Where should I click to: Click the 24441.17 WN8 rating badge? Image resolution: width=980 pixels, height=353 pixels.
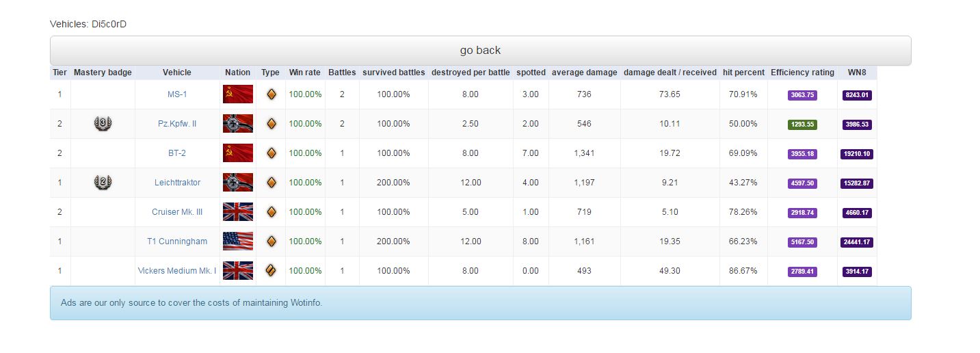pos(857,242)
